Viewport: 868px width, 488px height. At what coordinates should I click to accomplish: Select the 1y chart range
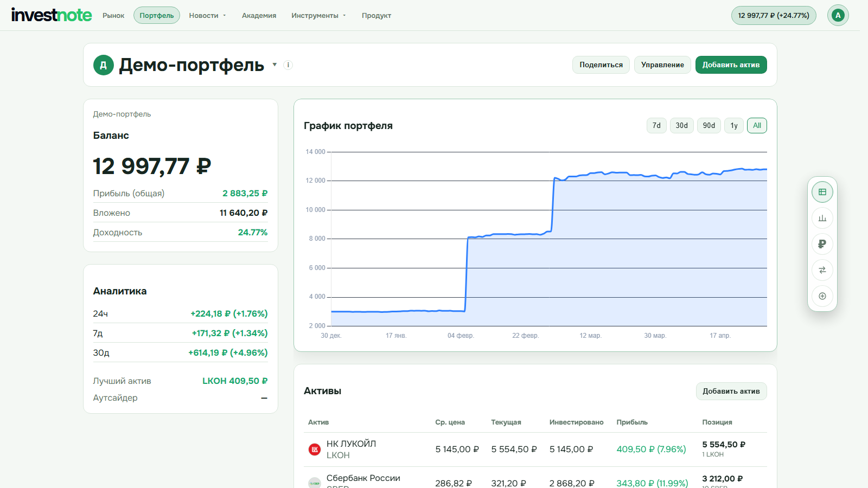(734, 126)
